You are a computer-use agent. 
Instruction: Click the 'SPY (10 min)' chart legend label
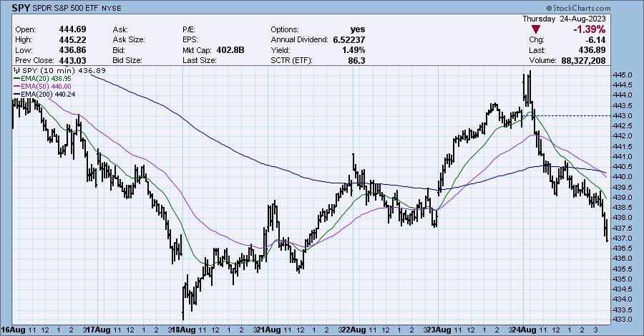[x=49, y=70]
